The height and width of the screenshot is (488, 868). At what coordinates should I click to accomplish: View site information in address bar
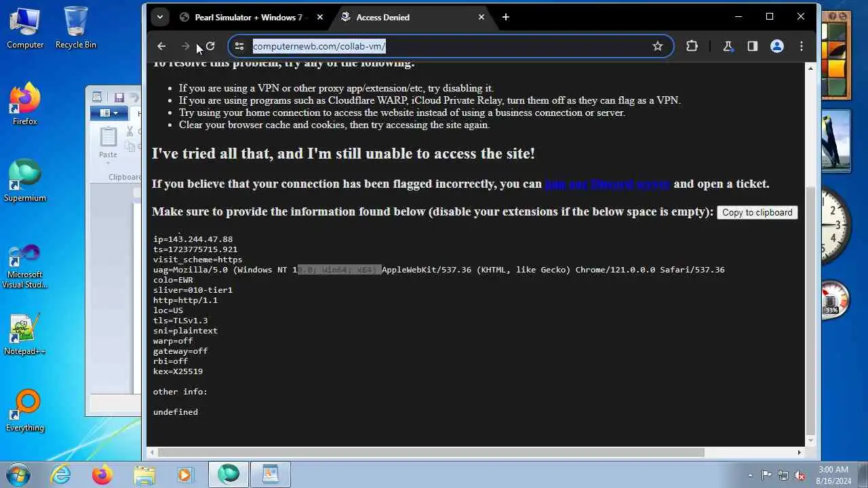coord(239,46)
